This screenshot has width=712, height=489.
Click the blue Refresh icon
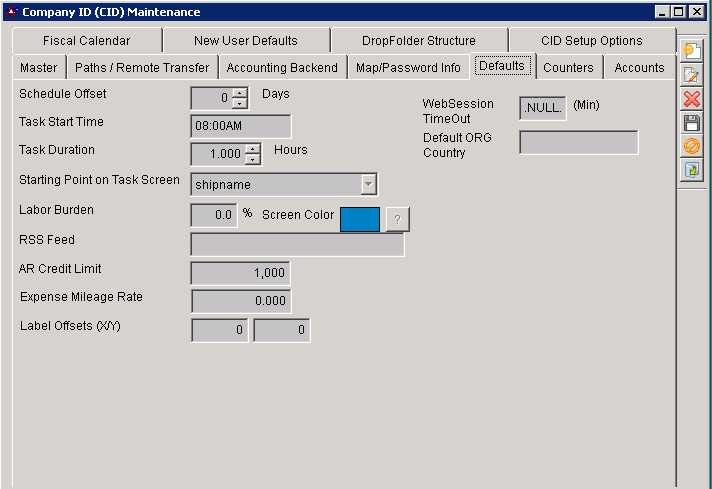coord(691,171)
